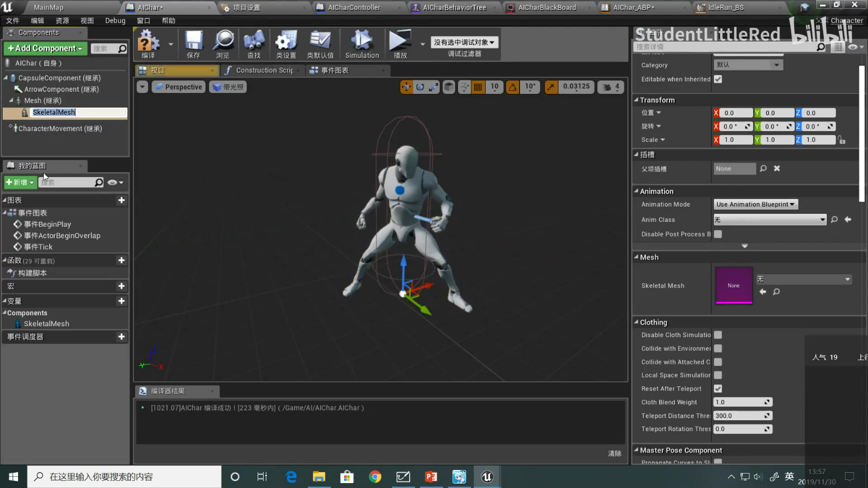Use selected asset arrow for Anim Class
Screen dimensions: 868x488
pos(848,220)
